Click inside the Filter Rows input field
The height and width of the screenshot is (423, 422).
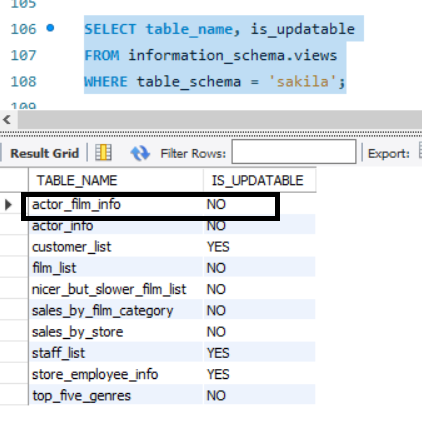pos(294,152)
